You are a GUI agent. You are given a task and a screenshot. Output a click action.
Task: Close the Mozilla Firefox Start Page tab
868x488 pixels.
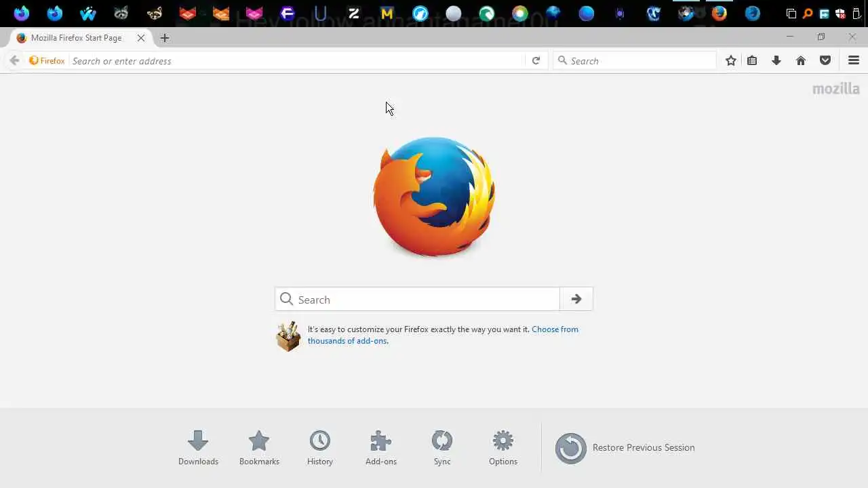[x=140, y=38]
